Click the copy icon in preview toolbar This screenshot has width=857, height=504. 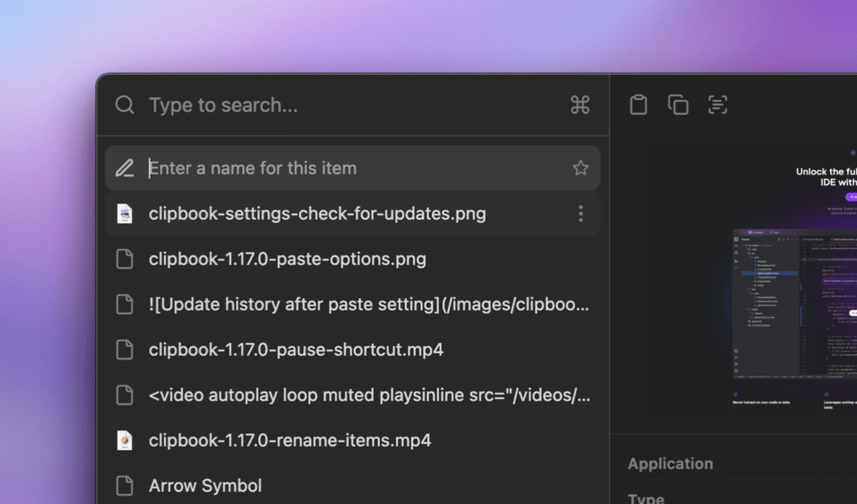[679, 104]
